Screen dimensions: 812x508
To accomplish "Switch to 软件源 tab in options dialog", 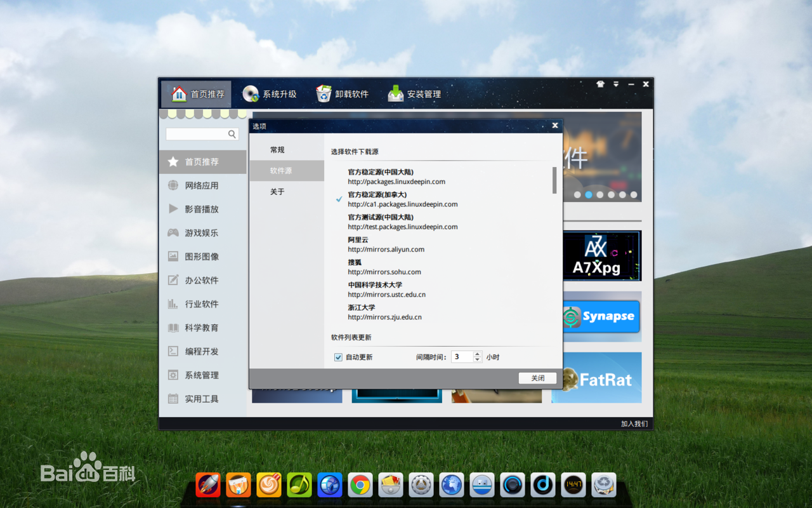I will pos(287,171).
